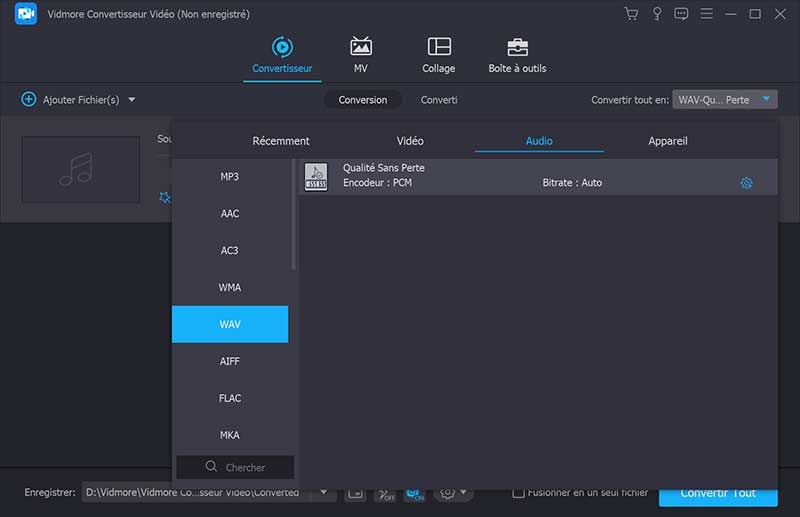The width and height of the screenshot is (800, 517).
Task: Switch to the Vidéo format tab
Action: [410, 141]
